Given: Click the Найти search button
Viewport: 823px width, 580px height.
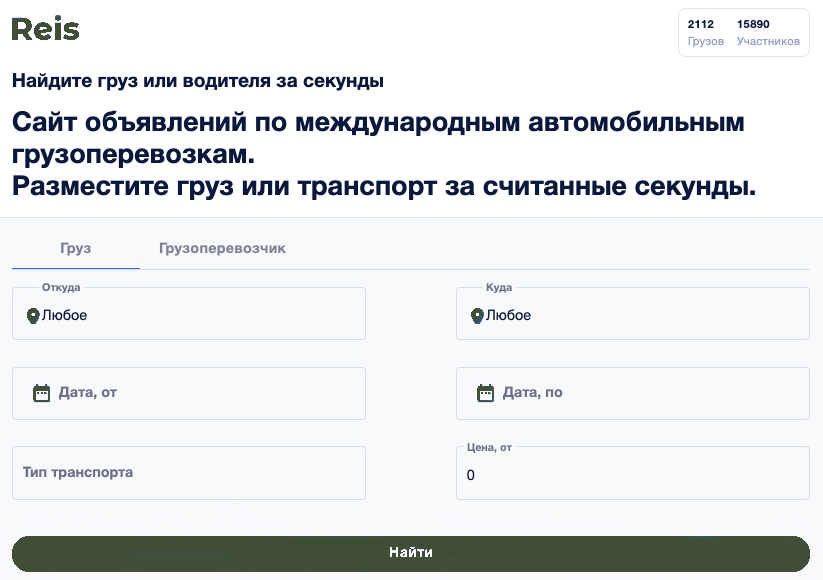Looking at the screenshot, I should pos(411,554).
